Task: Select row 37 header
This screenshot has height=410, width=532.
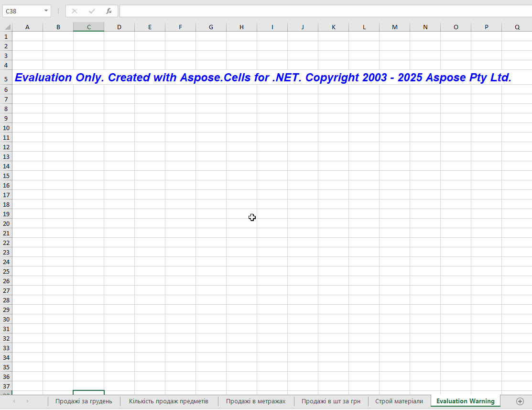Action: [x=6, y=386]
